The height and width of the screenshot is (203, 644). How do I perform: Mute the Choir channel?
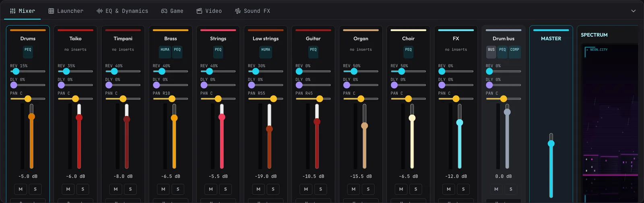coord(401,189)
